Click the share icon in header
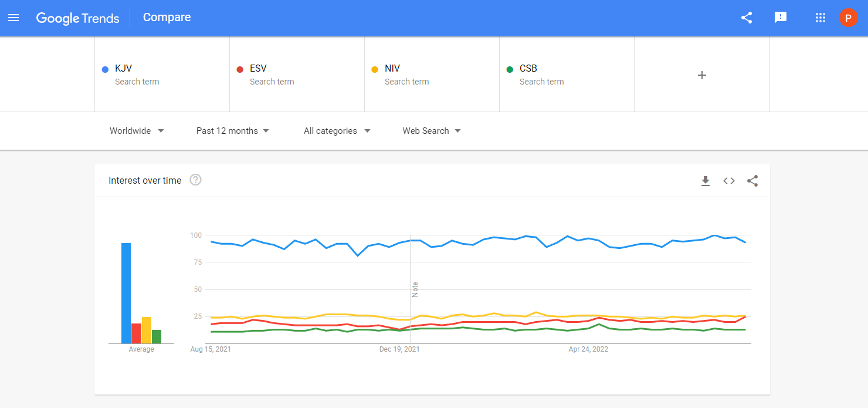 (x=747, y=18)
